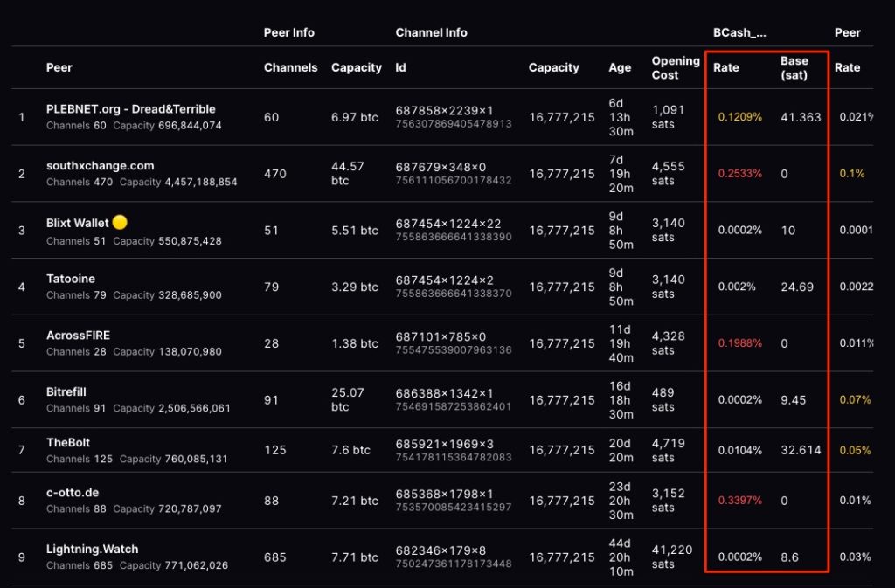Click the Peer Info group header

(x=288, y=32)
